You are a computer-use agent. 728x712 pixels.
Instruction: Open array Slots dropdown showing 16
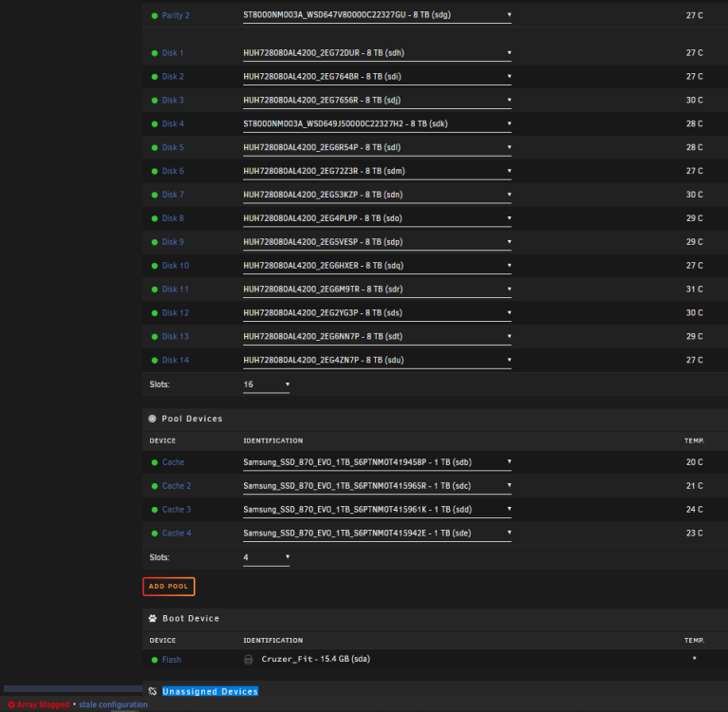coord(266,384)
